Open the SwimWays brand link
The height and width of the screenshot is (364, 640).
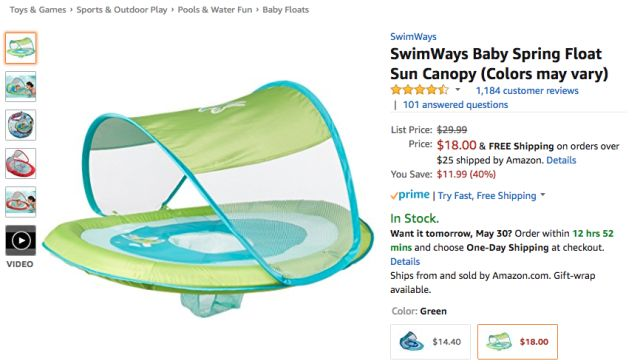pos(413,36)
